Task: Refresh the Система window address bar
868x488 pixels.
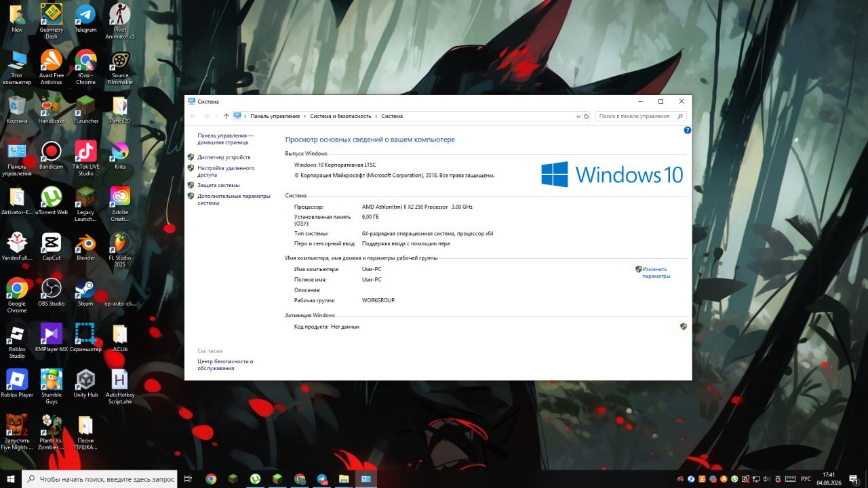Action: coord(586,116)
